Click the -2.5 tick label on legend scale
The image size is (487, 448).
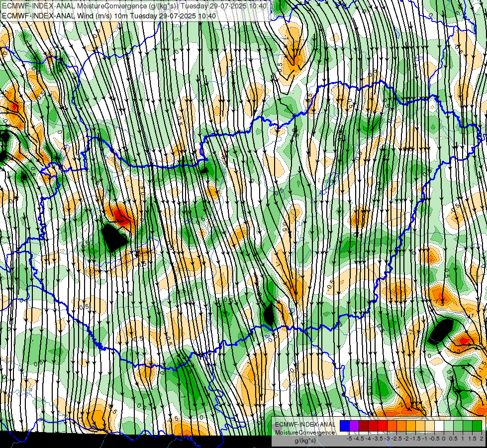pyautogui.click(x=396, y=439)
